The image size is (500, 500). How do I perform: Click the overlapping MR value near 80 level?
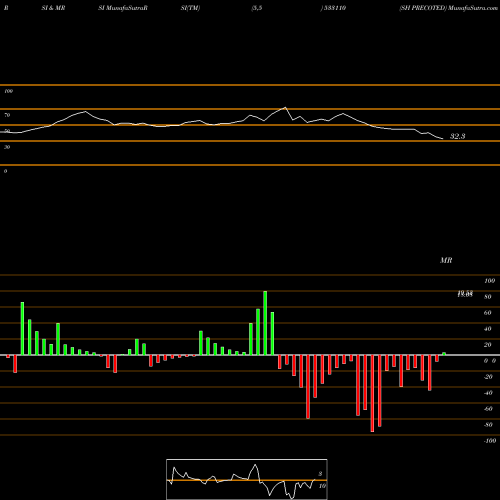click(465, 294)
